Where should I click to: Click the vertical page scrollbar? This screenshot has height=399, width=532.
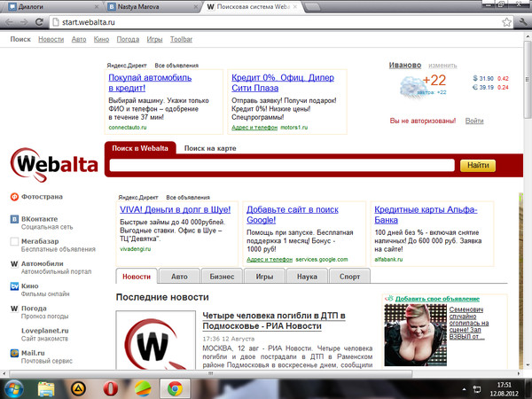click(528, 80)
